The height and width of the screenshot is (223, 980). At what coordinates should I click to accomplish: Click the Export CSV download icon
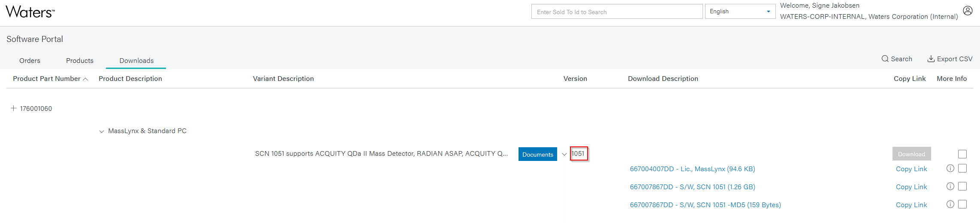coord(931,59)
